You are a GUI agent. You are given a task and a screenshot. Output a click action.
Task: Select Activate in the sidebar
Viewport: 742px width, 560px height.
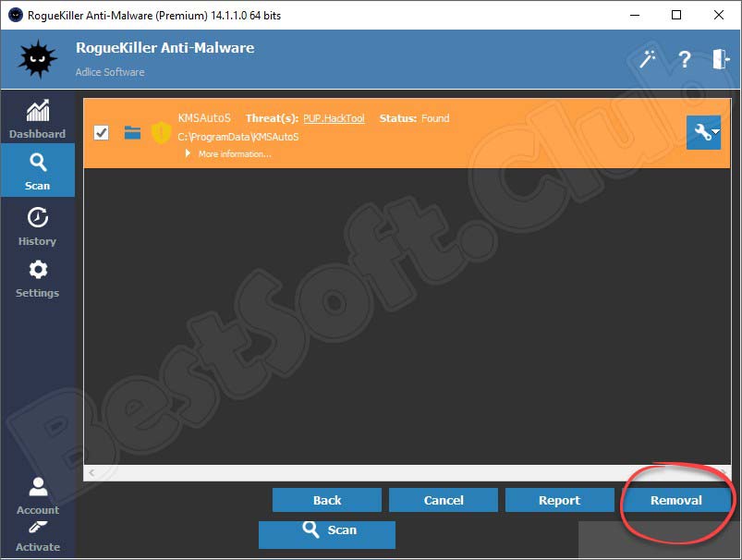click(x=37, y=536)
